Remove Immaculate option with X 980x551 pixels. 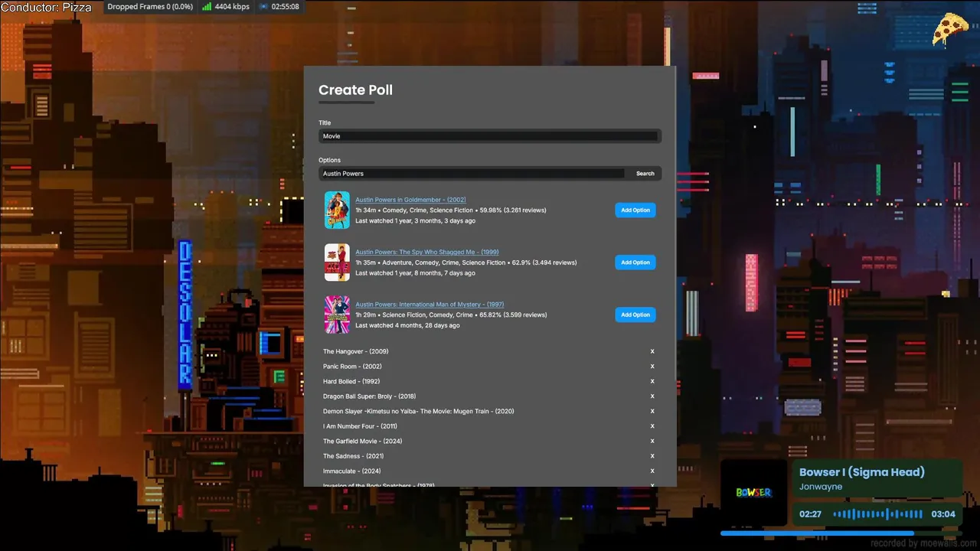pos(652,471)
